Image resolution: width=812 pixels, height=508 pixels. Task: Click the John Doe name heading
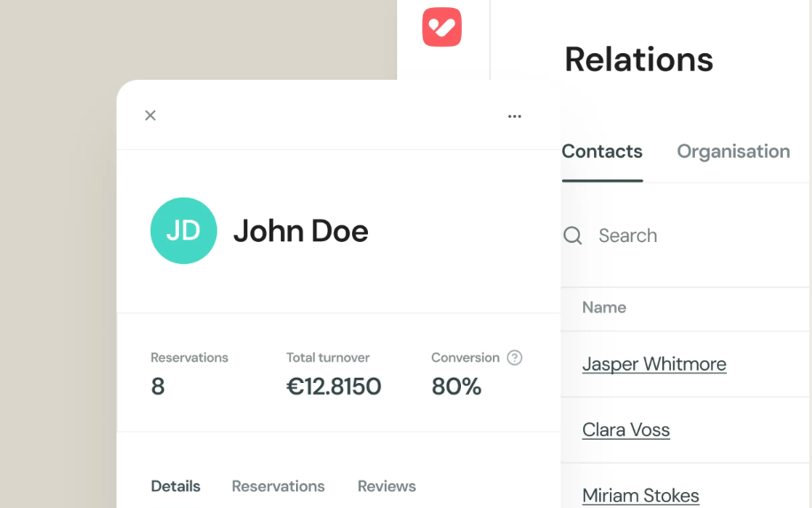(301, 231)
